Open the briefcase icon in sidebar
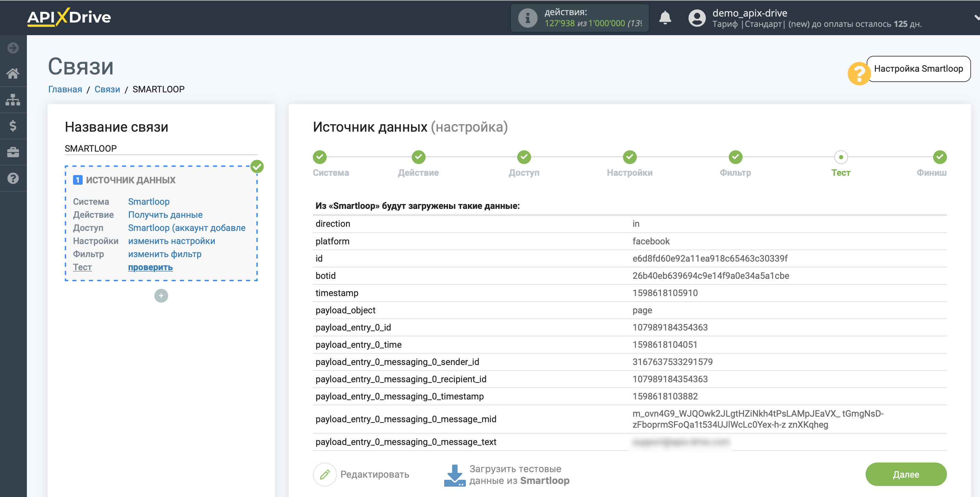Viewport: 980px width, 497px height. 13,152
